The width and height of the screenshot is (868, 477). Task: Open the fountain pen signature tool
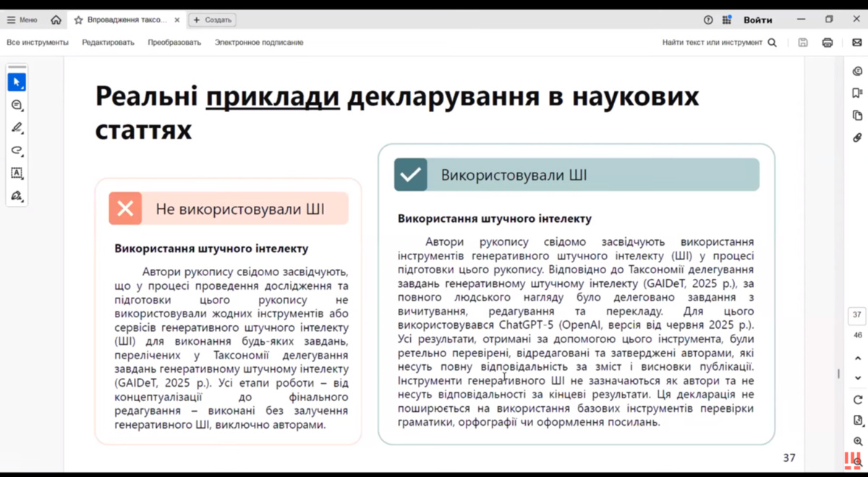point(17,196)
